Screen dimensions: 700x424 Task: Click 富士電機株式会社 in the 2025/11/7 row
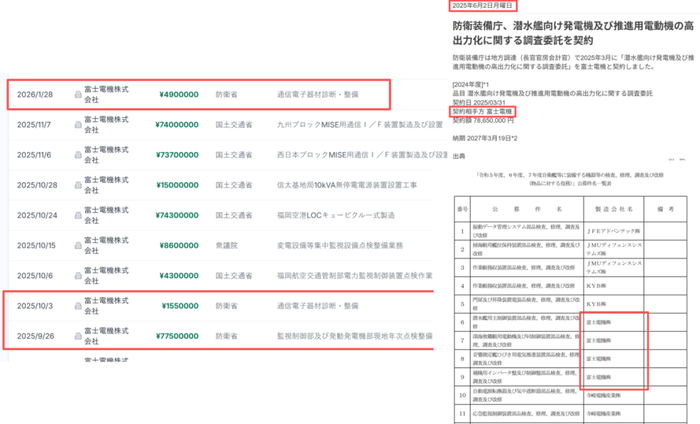(106, 125)
